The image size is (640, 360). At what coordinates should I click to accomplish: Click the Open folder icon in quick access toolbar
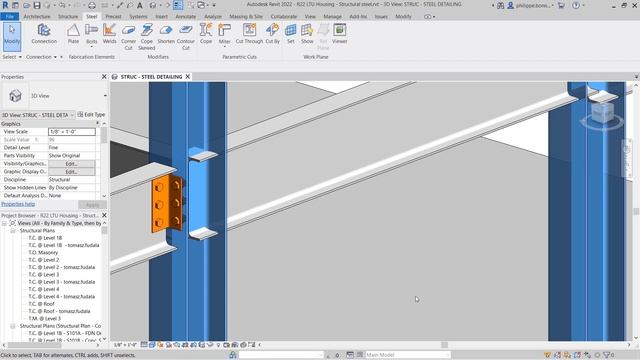(27, 5)
